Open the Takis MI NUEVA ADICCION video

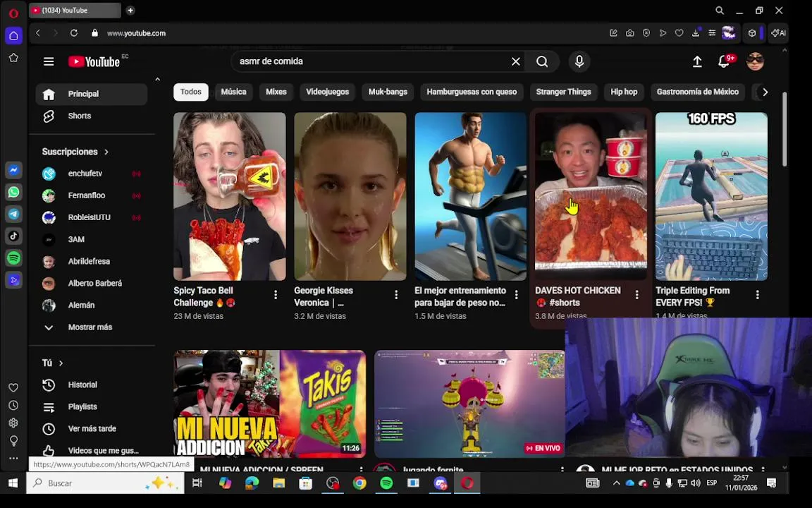tap(270, 404)
